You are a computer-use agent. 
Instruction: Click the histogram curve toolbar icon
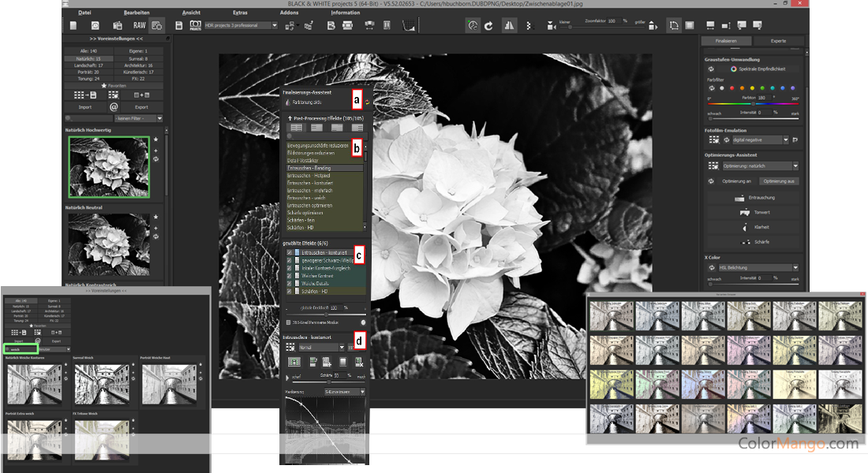(x=409, y=25)
